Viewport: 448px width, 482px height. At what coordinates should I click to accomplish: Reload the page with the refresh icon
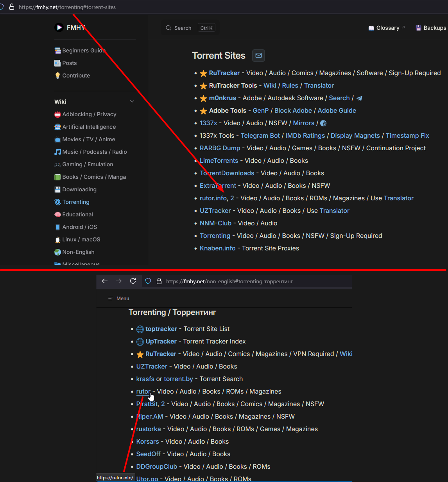[x=133, y=281]
